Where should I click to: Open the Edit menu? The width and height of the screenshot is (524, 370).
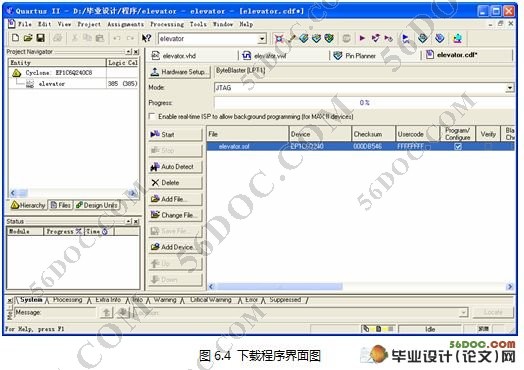tap(44, 24)
